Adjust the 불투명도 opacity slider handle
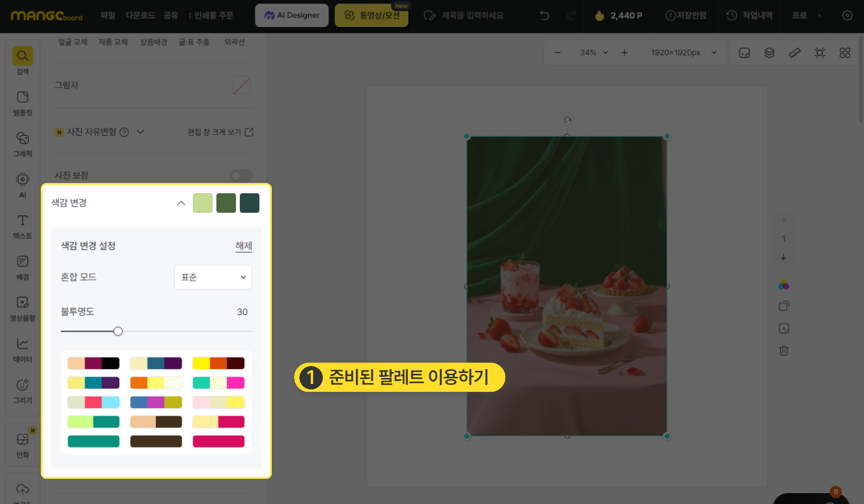Screen dimensions: 864x504 click(118, 331)
